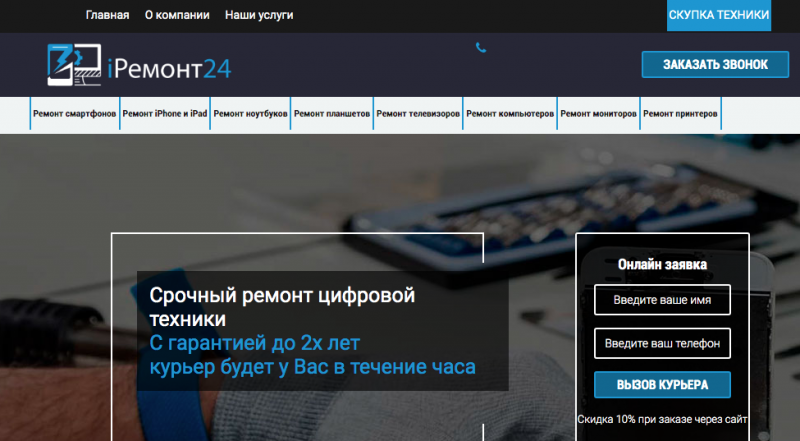Select the Ремонт планшетов tab
The height and width of the screenshot is (441, 800).
pyautogui.click(x=332, y=113)
